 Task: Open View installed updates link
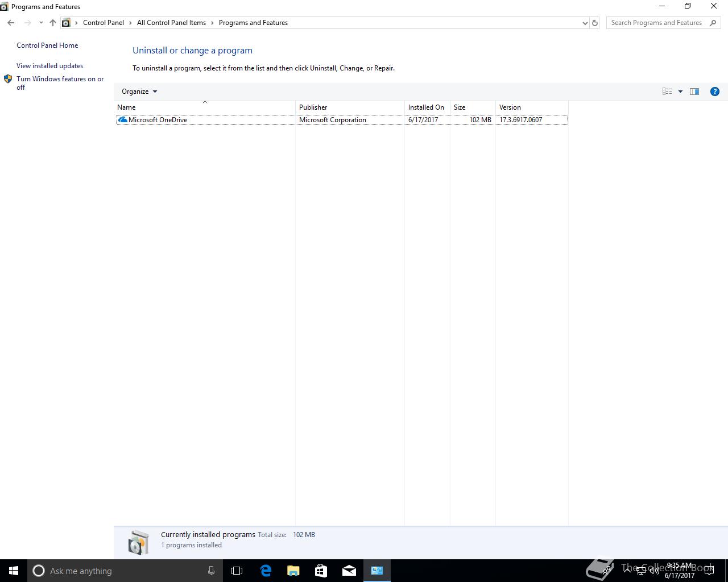[x=49, y=66]
